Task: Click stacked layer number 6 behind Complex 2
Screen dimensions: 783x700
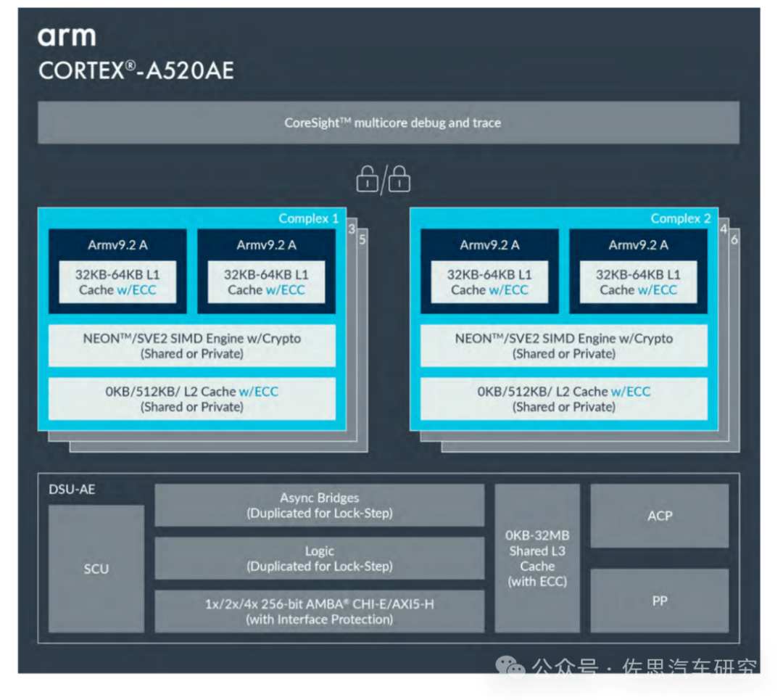Action: coord(734,239)
